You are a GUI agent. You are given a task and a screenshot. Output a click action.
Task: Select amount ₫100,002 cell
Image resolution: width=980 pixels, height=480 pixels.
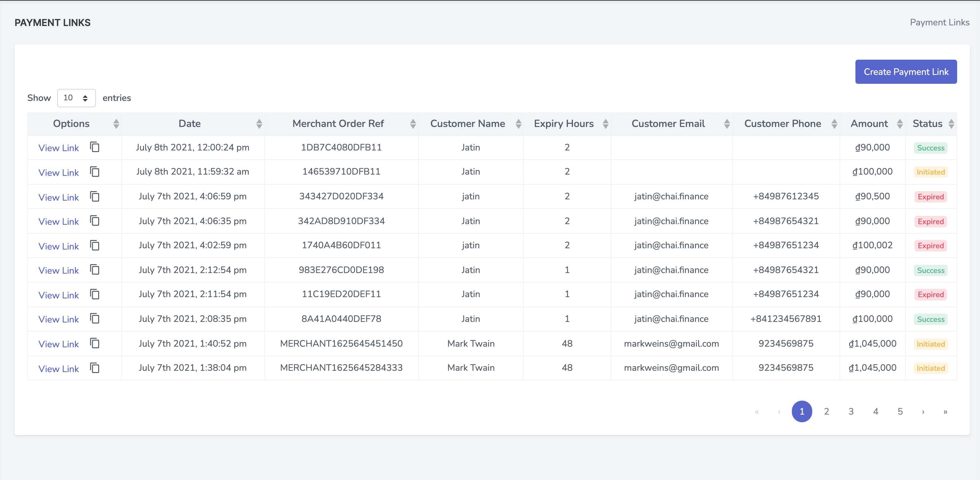[872, 245]
